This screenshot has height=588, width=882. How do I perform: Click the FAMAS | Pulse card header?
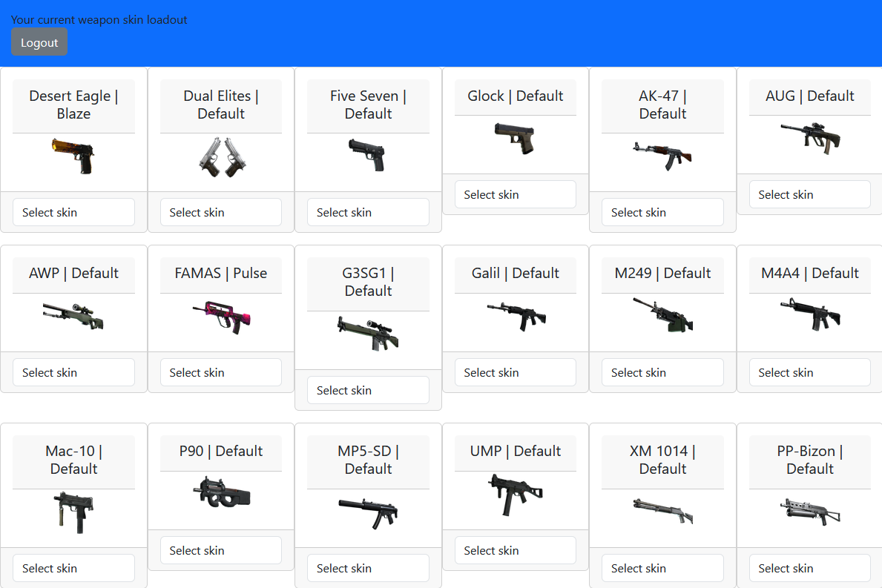(221, 274)
